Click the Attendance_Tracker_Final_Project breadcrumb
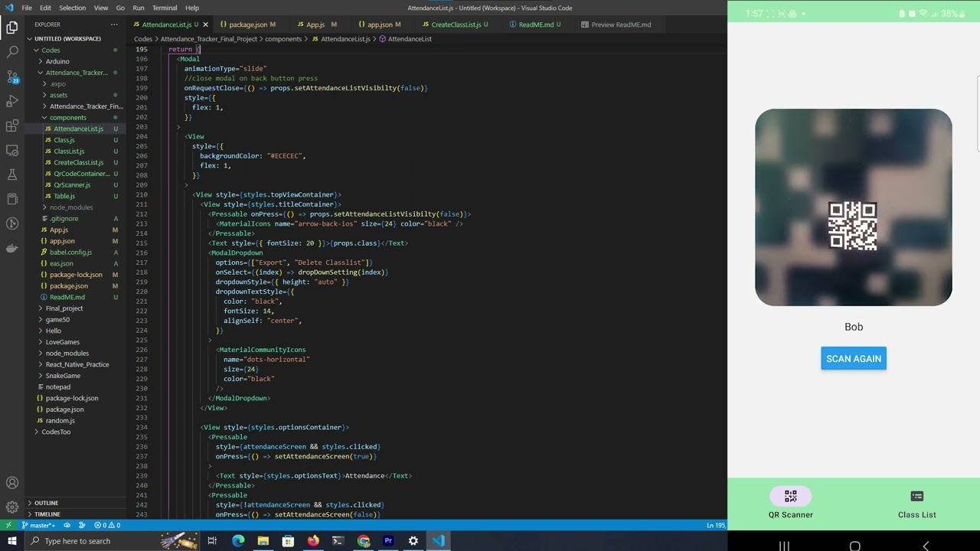This screenshot has width=980, height=551. click(208, 39)
